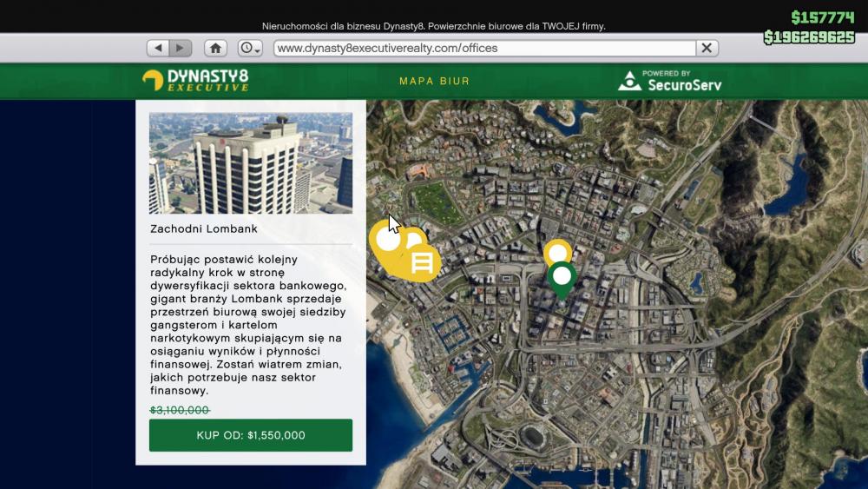Open the browser home page icon
Screen dimensions: 868x489
pos(215,48)
